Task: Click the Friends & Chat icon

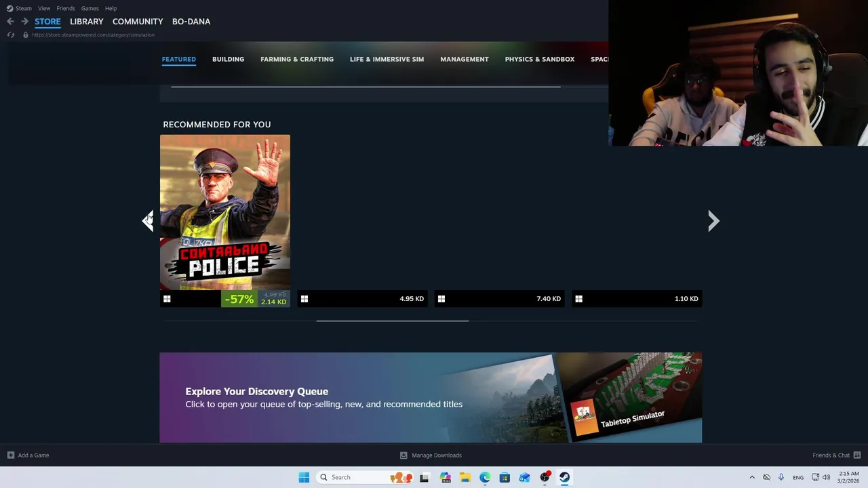Action: [x=857, y=455]
